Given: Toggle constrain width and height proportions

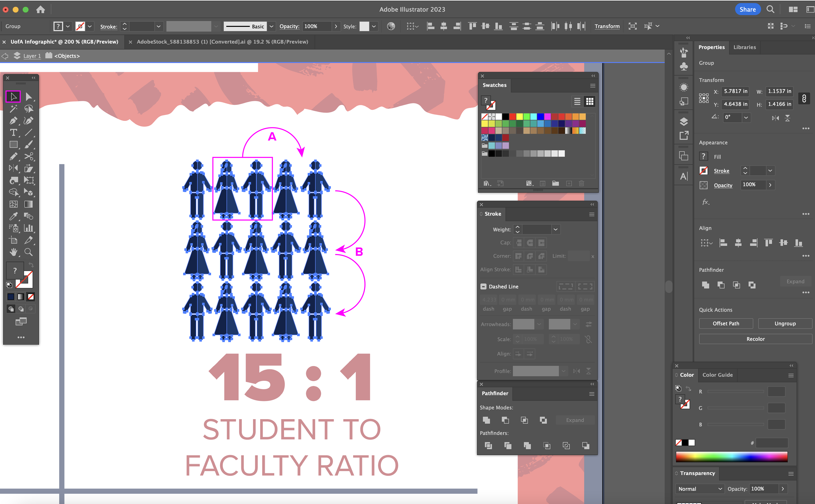Looking at the screenshot, I should point(804,98).
